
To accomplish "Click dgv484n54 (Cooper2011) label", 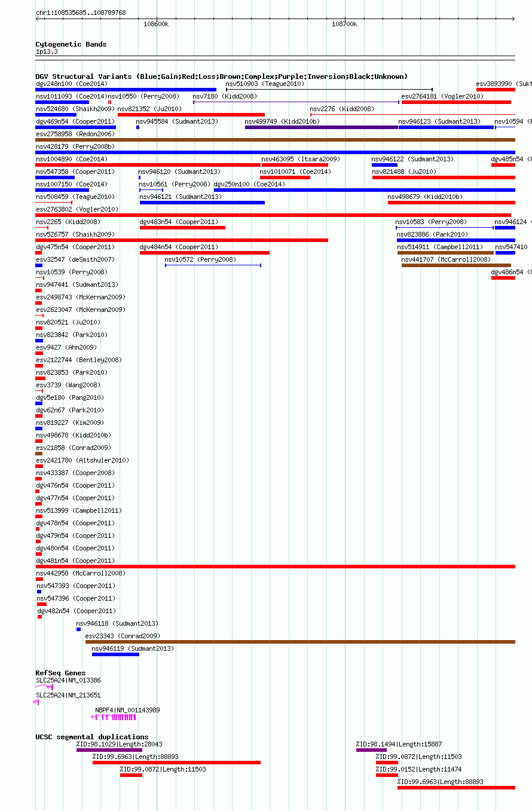I will 179,247.
